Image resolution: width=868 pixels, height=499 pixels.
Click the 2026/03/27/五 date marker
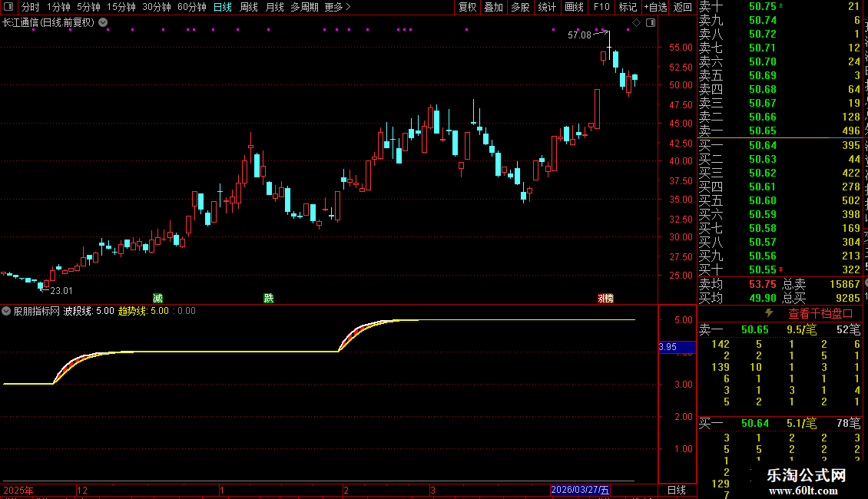pyautogui.click(x=580, y=490)
